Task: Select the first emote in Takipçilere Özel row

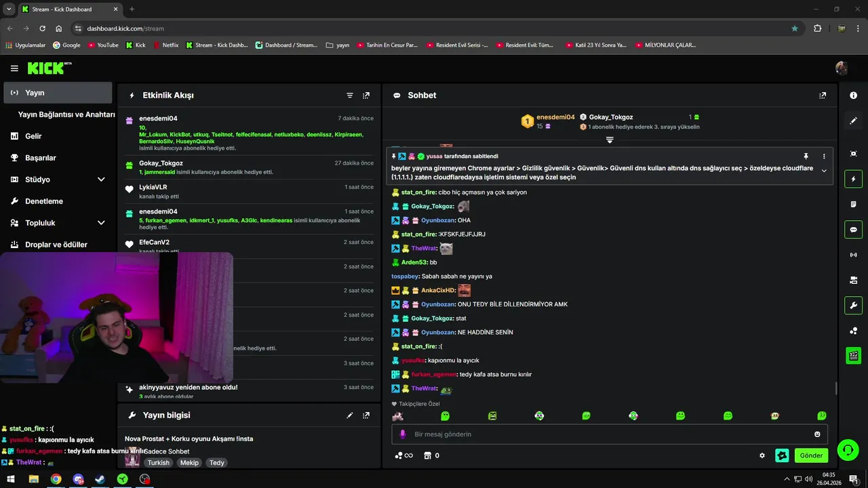Action: 398,416
